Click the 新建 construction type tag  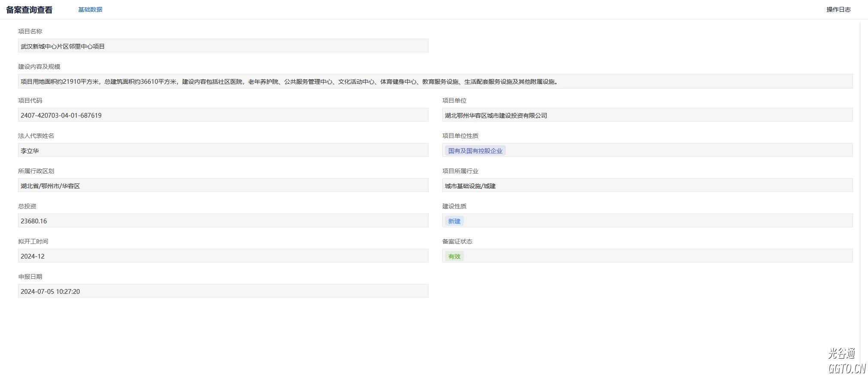pos(454,221)
